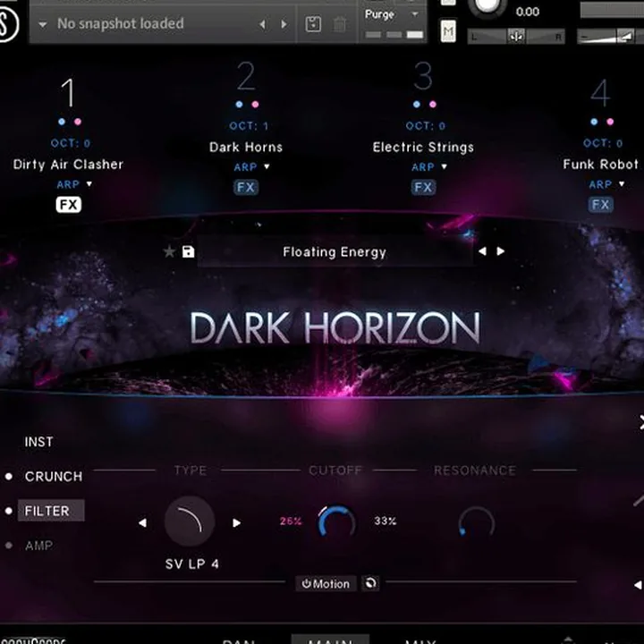
Task: Toggle the blue dot under layer 1
Action: [62, 122]
